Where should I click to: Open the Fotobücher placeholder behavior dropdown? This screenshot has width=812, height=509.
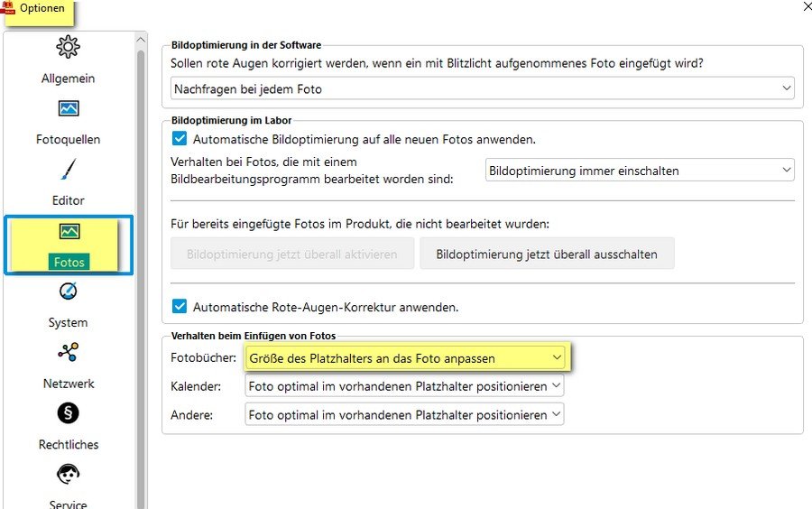pos(405,358)
